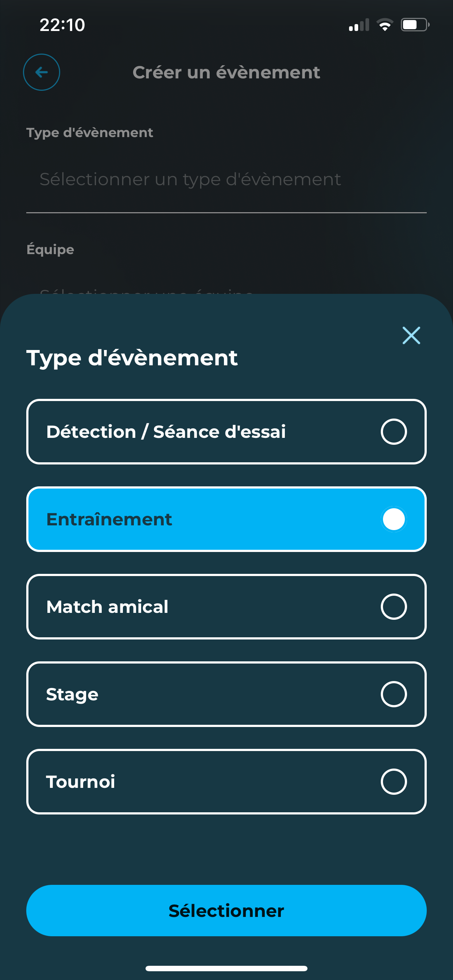Open the 'Sélectionner un type d'évènement' field
Screen dimensions: 453x980
tap(190, 179)
